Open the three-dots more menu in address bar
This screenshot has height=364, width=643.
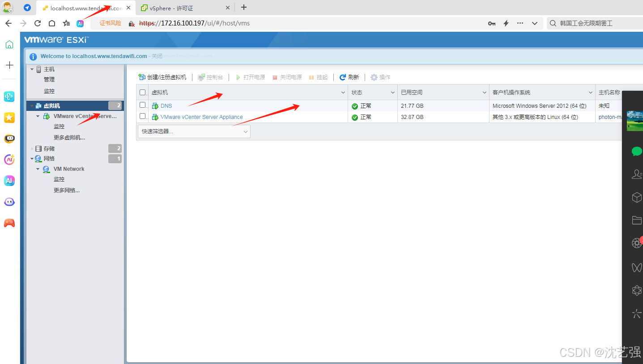click(x=520, y=23)
